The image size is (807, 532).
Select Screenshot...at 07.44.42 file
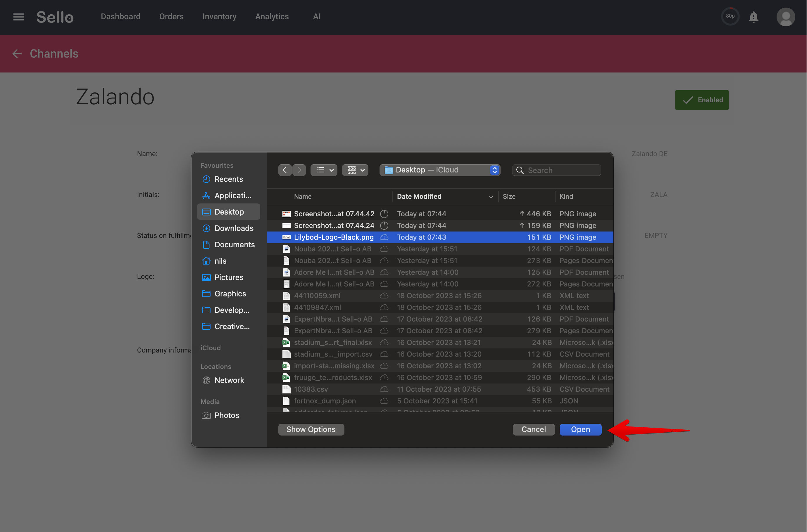[x=440, y=214]
